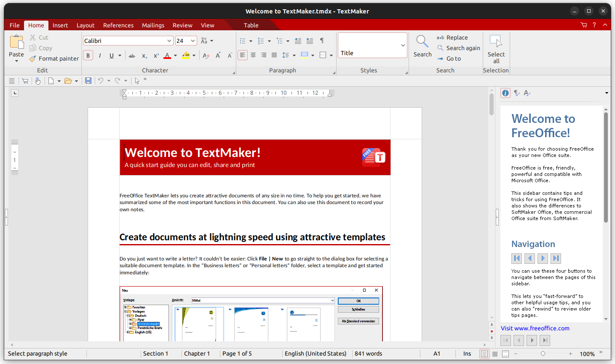Click the superscript formatting icon
Viewport: 615px width, 364px height.
[x=156, y=55]
